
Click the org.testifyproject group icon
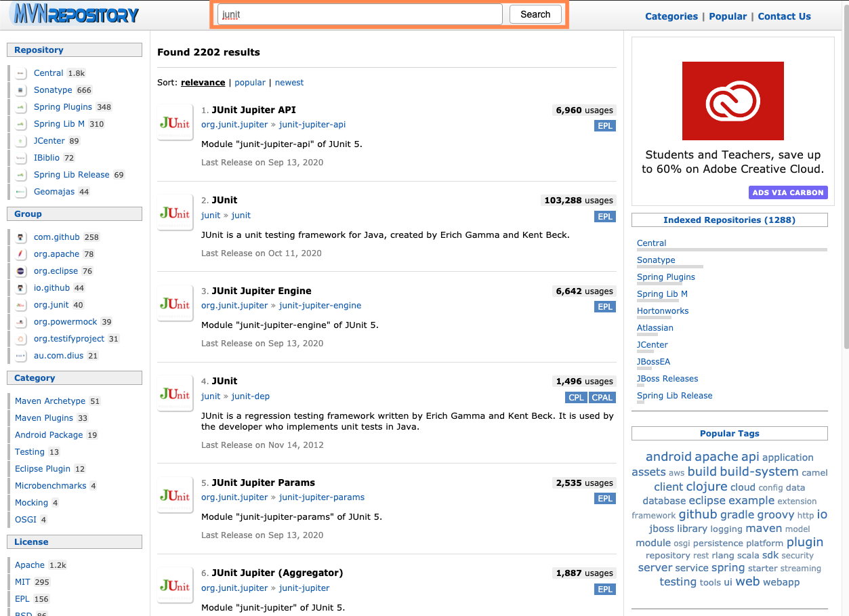pos(20,339)
